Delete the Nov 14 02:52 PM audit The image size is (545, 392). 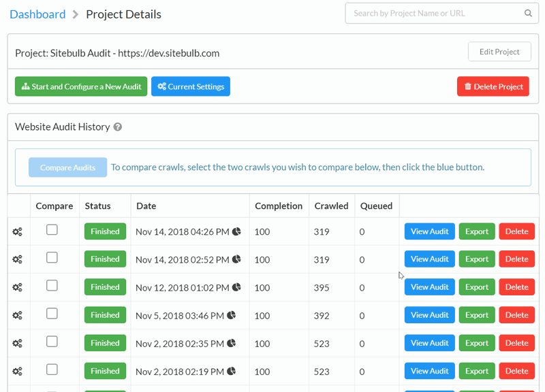[517, 259]
